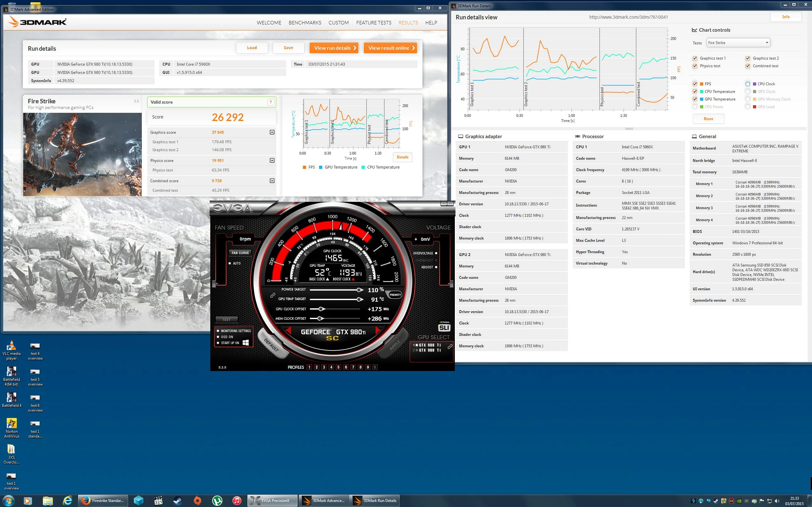Click next GPU red arrow in EVGA
The image size is (812, 507).
point(378,331)
